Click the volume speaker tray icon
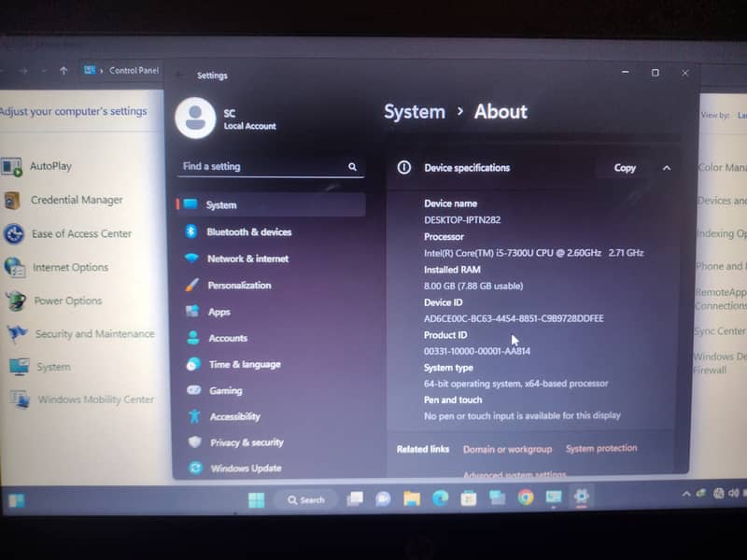Image resolution: width=747 pixels, height=560 pixels. (x=733, y=494)
